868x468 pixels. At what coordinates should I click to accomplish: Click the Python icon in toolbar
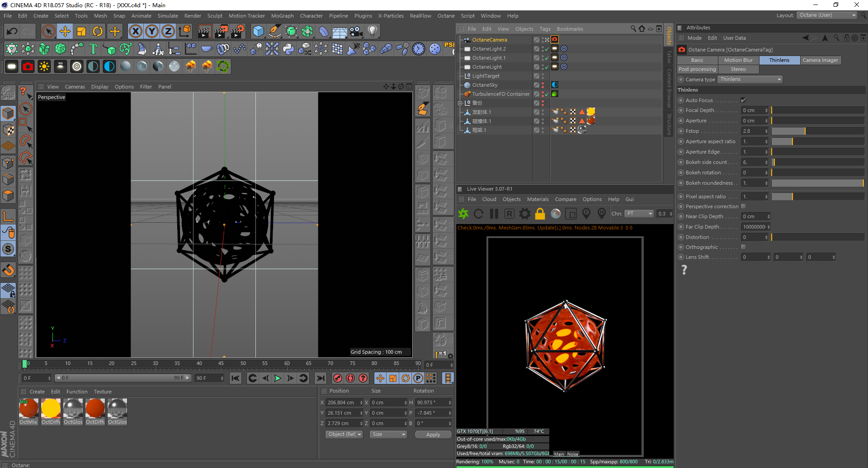[288, 49]
